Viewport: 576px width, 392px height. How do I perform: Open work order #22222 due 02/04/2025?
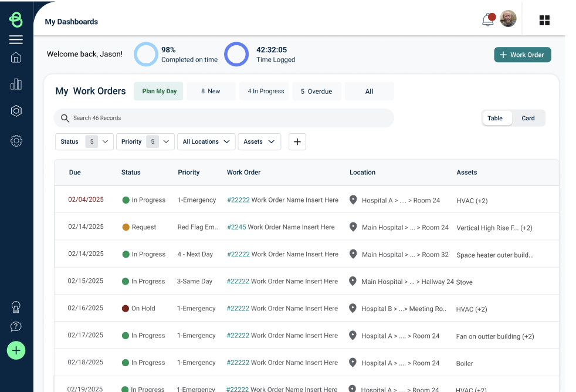tap(238, 200)
